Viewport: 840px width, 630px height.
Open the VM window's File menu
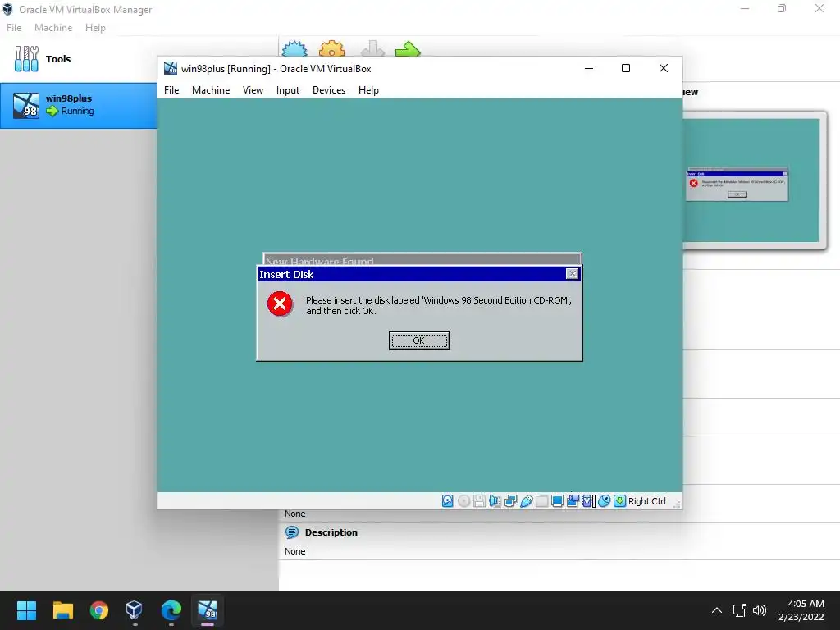[x=171, y=90]
